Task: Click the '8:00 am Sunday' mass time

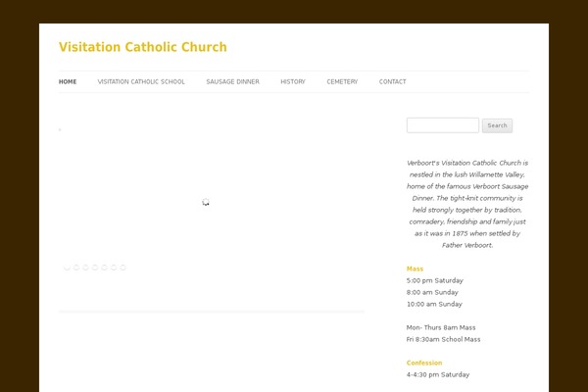Action: point(432,292)
